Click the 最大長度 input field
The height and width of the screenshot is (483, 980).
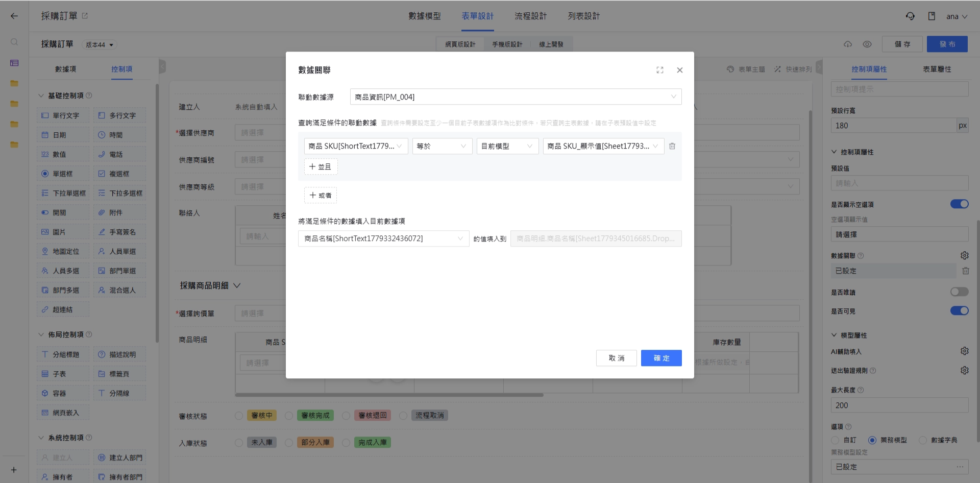pos(899,405)
